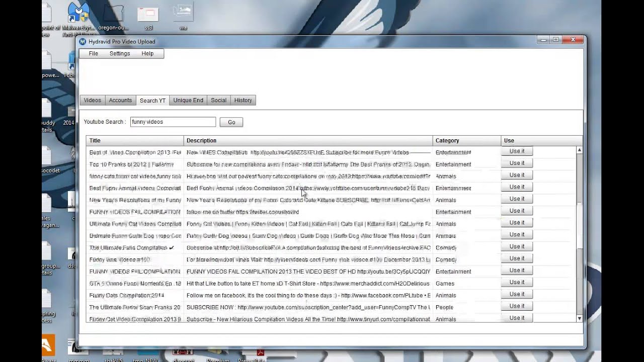Select the Search YT tab
Image resolution: width=644 pixels, height=362 pixels.
pyautogui.click(x=152, y=101)
